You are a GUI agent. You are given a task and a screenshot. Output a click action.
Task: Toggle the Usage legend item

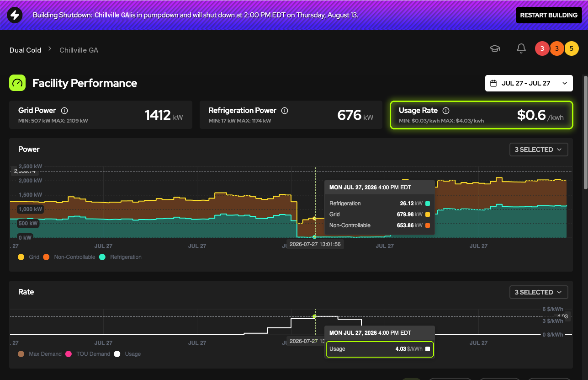click(x=127, y=354)
